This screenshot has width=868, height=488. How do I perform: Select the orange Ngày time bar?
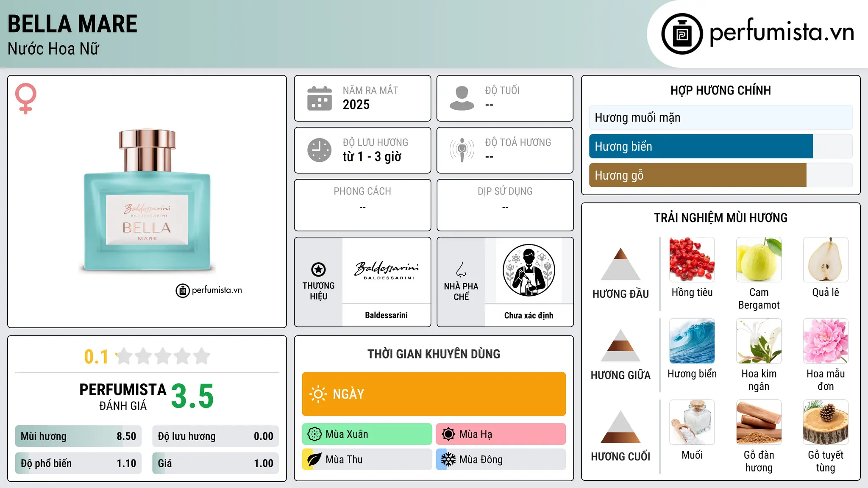[x=434, y=394]
